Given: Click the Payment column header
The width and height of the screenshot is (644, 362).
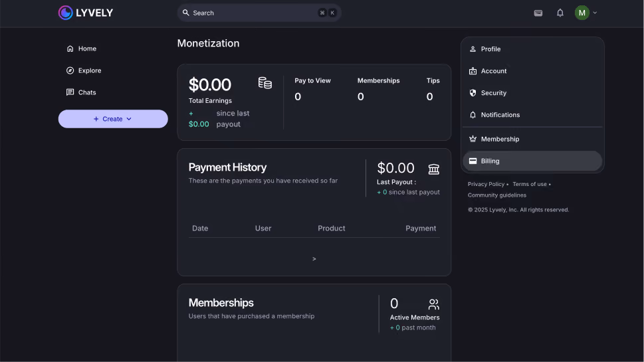Looking at the screenshot, I should [x=421, y=228].
